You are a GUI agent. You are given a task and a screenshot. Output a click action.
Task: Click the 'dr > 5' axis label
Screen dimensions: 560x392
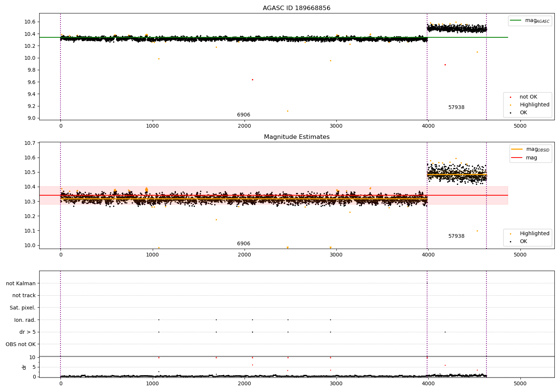click(28, 332)
